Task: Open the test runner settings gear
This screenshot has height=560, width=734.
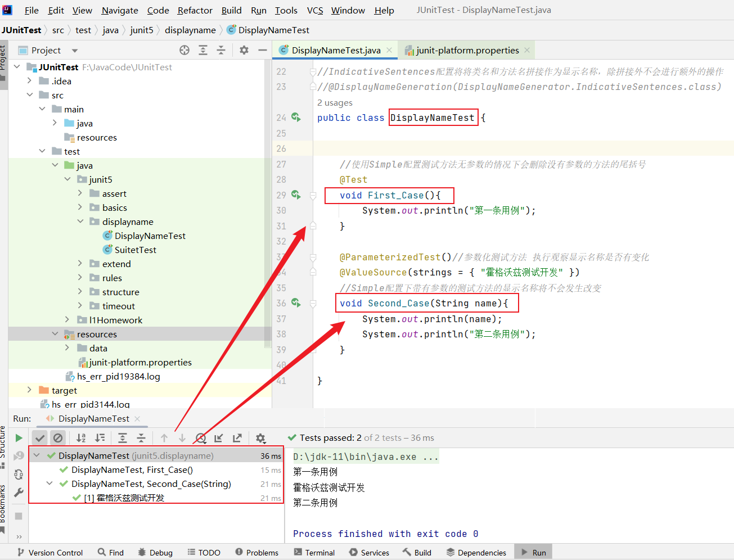Action: [x=260, y=438]
